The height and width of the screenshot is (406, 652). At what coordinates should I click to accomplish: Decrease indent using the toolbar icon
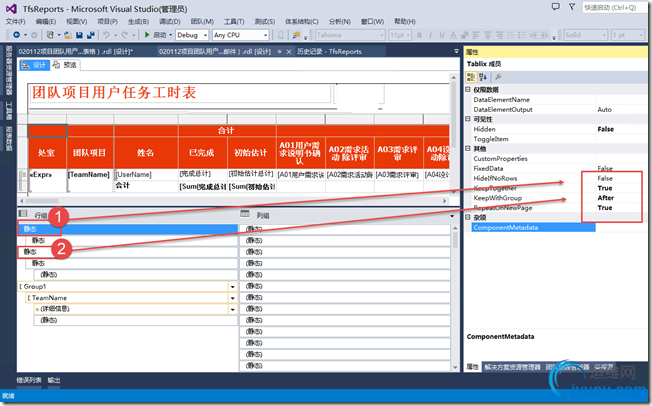pyautogui.click(x=533, y=35)
